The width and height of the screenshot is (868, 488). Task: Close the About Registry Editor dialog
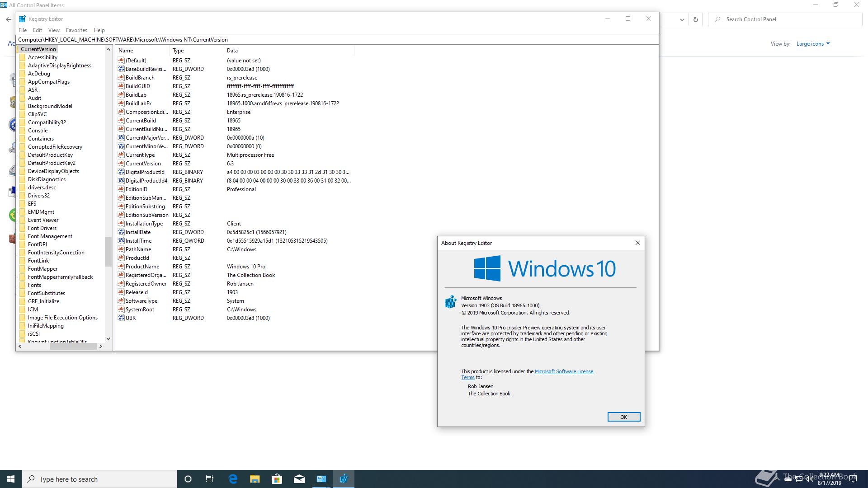tap(637, 243)
